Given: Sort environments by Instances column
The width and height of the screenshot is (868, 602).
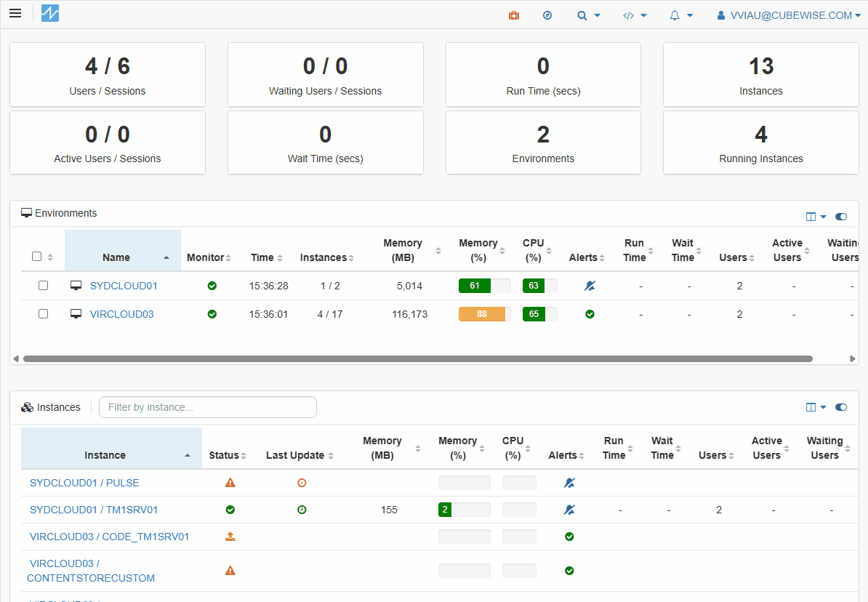Looking at the screenshot, I should tap(327, 257).
